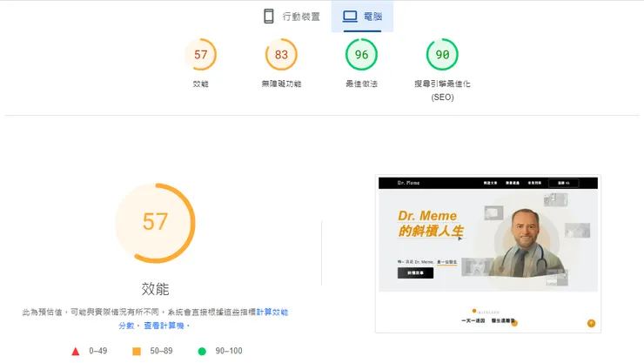Click the 無障礙功能 label
Image resolution: width=644 pixels, height=363 pixels.
pos(281,84)
